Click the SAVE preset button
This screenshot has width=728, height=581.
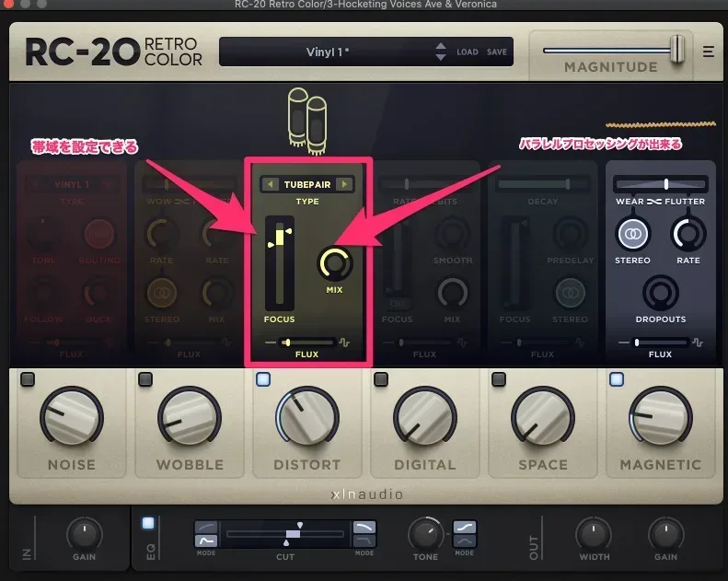pyautogui.click(x=497, y=52)
